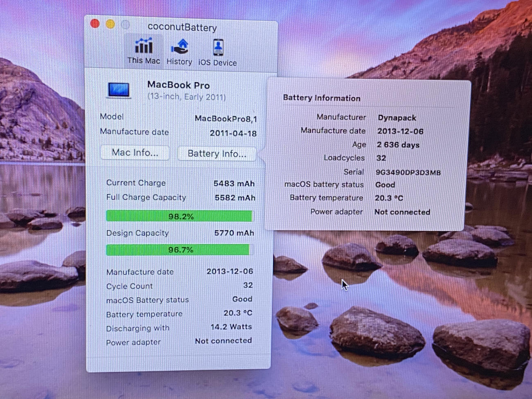This screenshot has width=532, height=399.
Task: Click the Cycle Count label
Action: [129, 286]
